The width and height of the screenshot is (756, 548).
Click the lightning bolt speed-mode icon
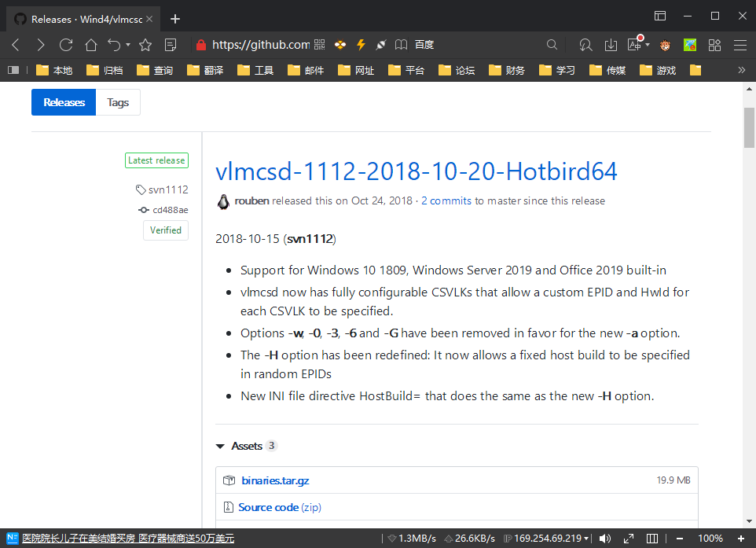pyautogui.click(x=361, y=45)
